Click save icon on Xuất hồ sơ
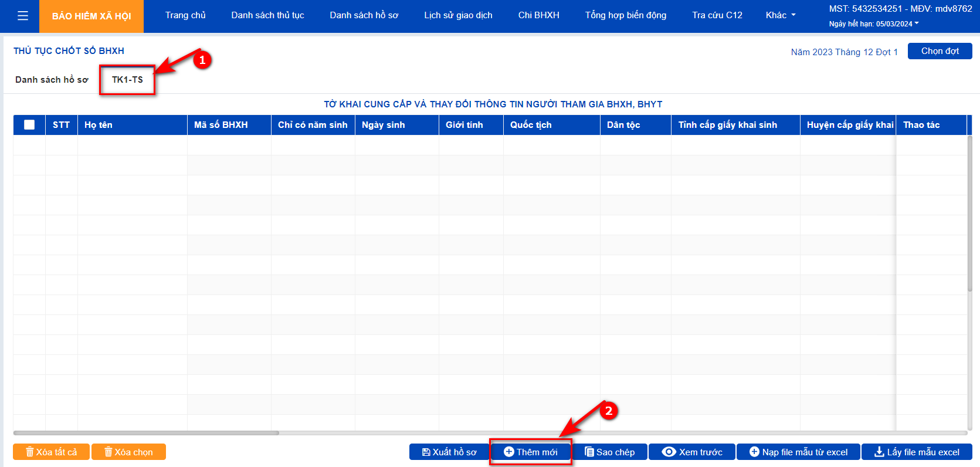The image size is (980, 467). (426, 452)
